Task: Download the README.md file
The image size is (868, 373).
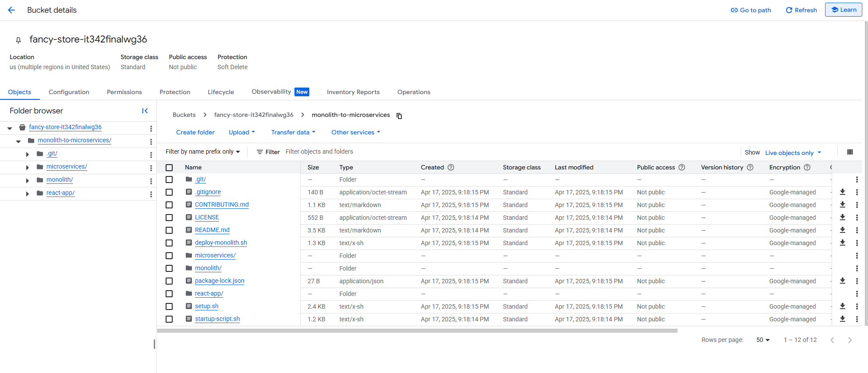Action: (x=842, y=230)
